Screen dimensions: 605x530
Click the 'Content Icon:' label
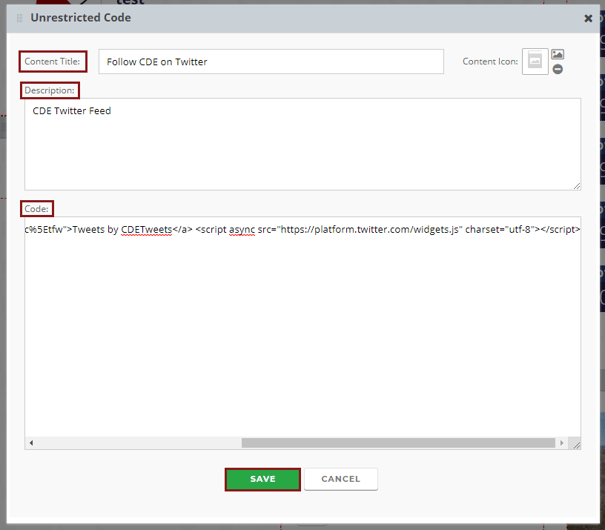[490, 62]
